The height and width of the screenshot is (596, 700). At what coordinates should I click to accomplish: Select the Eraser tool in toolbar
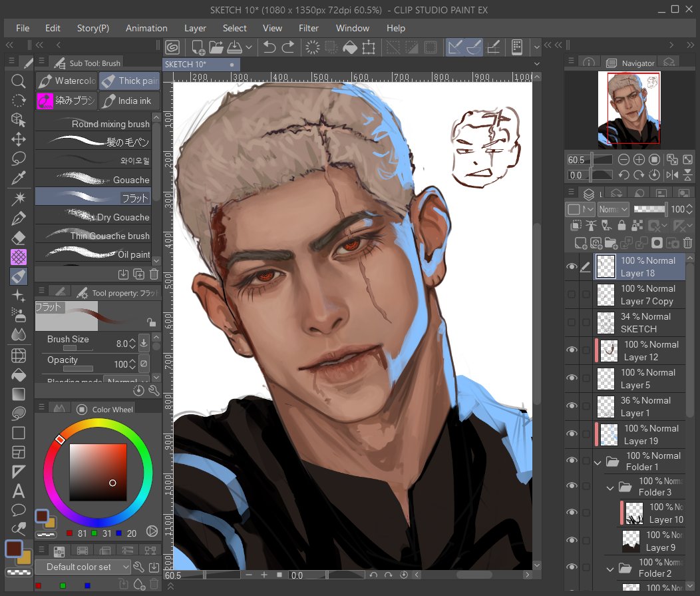[18, 237]
